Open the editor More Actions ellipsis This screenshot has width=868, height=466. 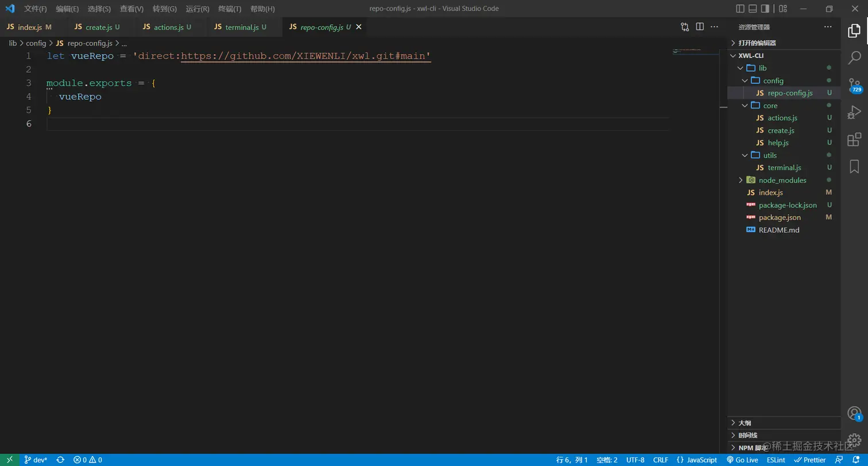point(715,26)
